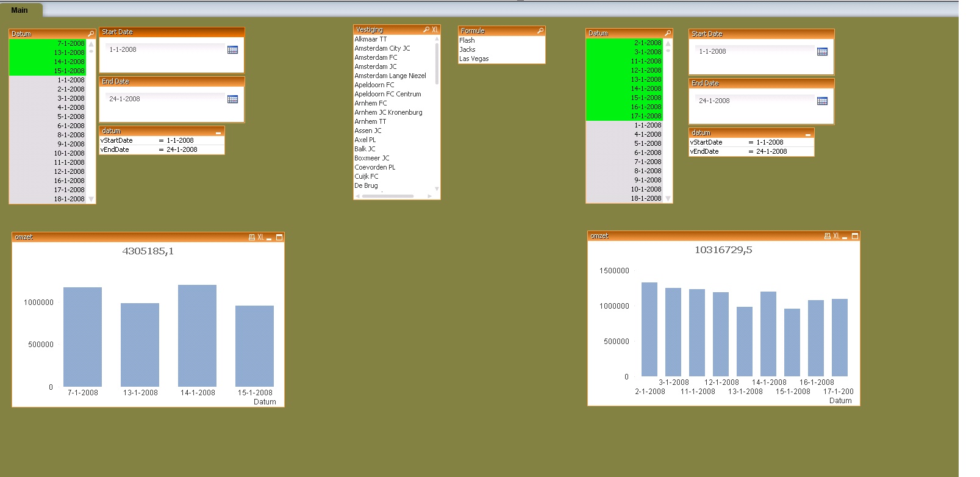Image resolution: width=980 pixels, height=477 pixels.
Task: Select Assen JC in Vestiging list
Action: (x=394, y=131)
